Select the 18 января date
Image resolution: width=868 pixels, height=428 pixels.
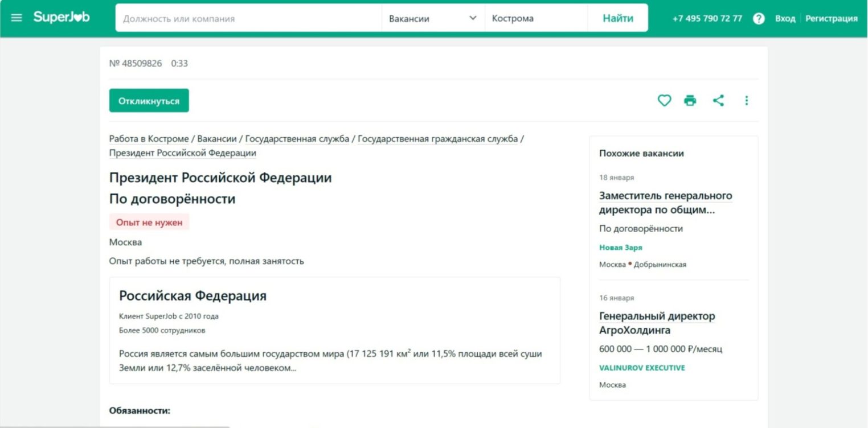point(616,178)
